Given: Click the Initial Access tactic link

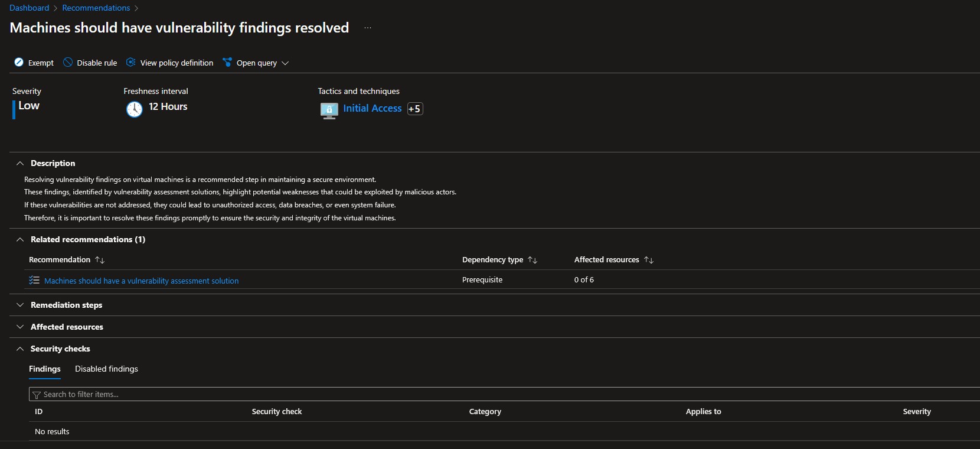Looking at the screenshot, I should (x=373, y=108).
